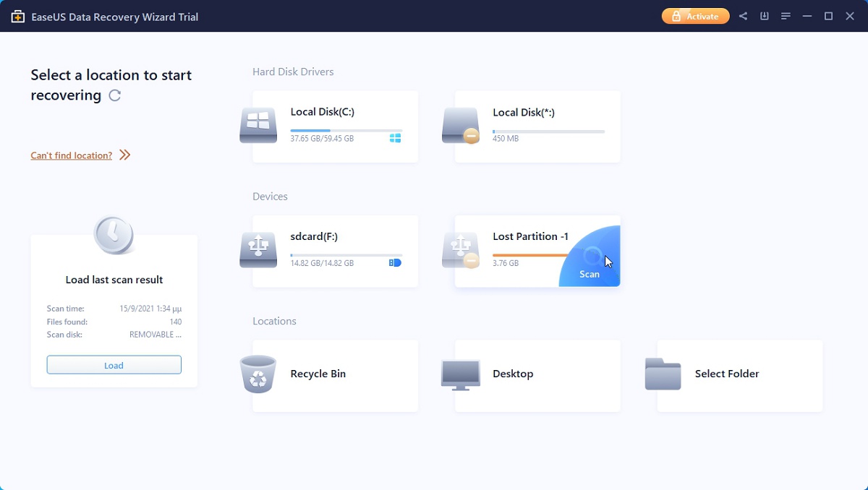Click the 37.65 GB/59.45 GB size text
Image resolution: width=868 pixels, height=490 pixels.
[322, 139]
